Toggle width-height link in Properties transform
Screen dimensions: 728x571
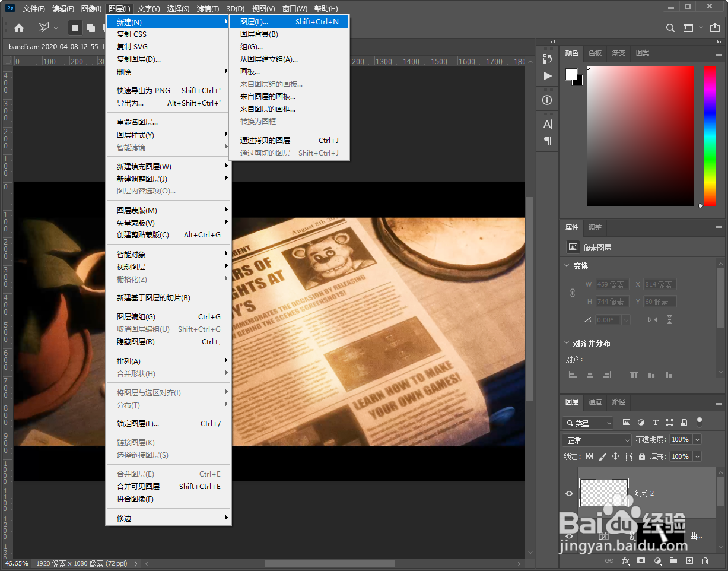tap(573, 293)
